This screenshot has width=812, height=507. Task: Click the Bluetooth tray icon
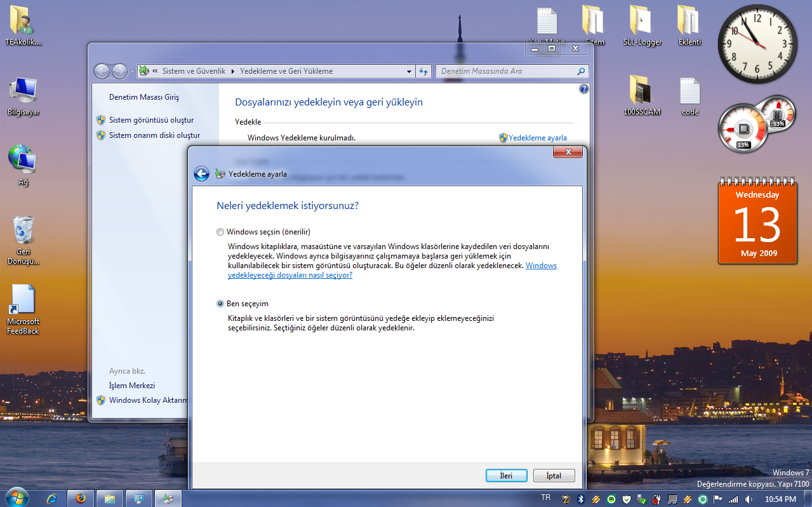click(580, 499)
